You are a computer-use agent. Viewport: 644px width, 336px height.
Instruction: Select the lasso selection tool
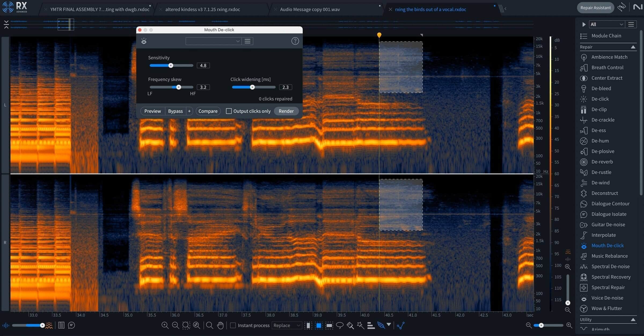[x=340, y=325]
